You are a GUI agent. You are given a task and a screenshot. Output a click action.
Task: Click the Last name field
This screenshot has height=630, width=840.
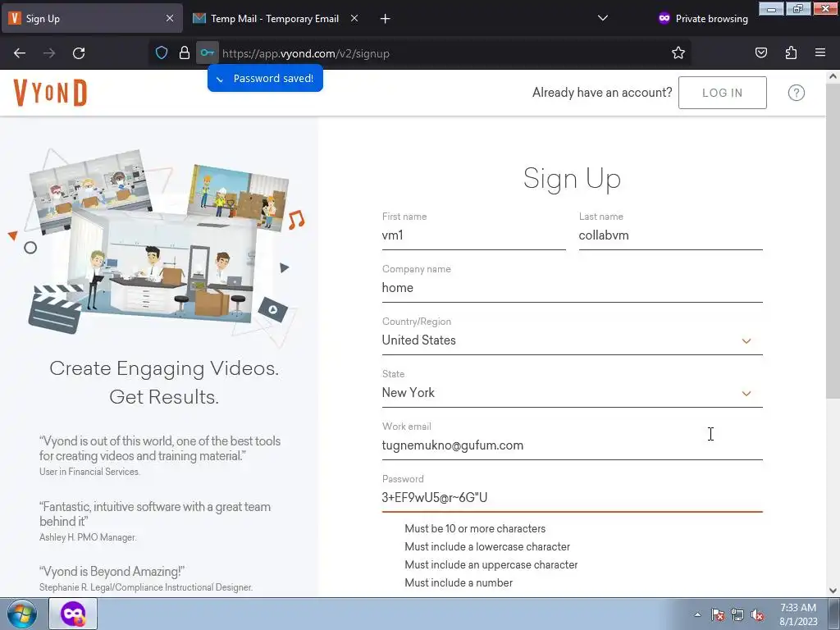pos(670,235)
